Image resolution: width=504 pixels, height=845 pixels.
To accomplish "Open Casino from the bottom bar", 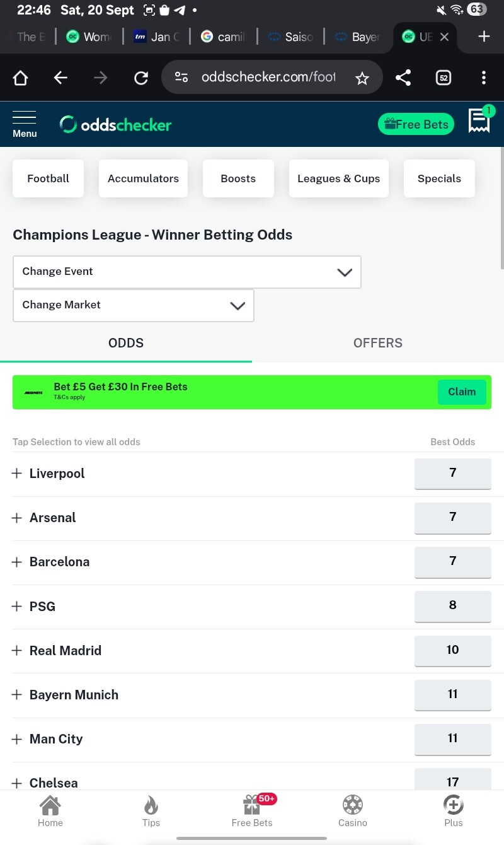I will (353, 810).
